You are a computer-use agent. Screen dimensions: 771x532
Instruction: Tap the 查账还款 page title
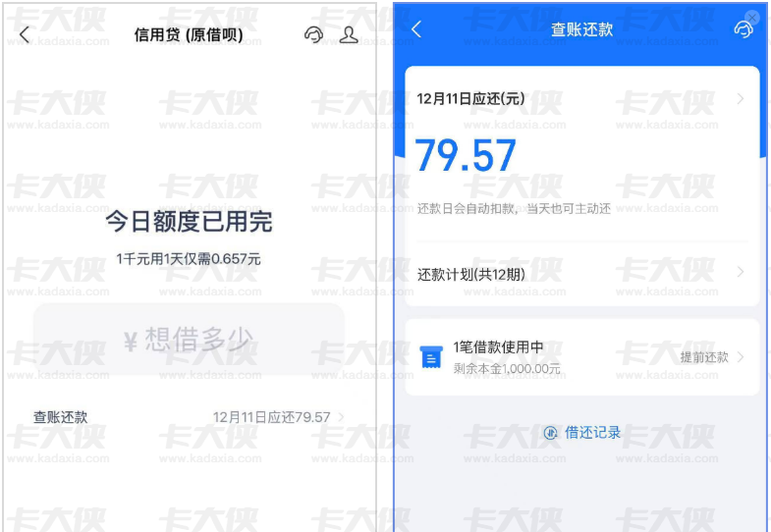[581, 29]
